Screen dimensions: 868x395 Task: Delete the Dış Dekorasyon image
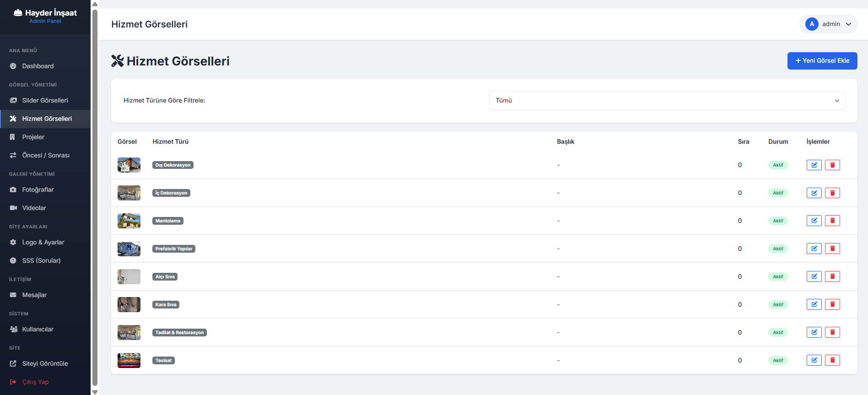[832, 165]
